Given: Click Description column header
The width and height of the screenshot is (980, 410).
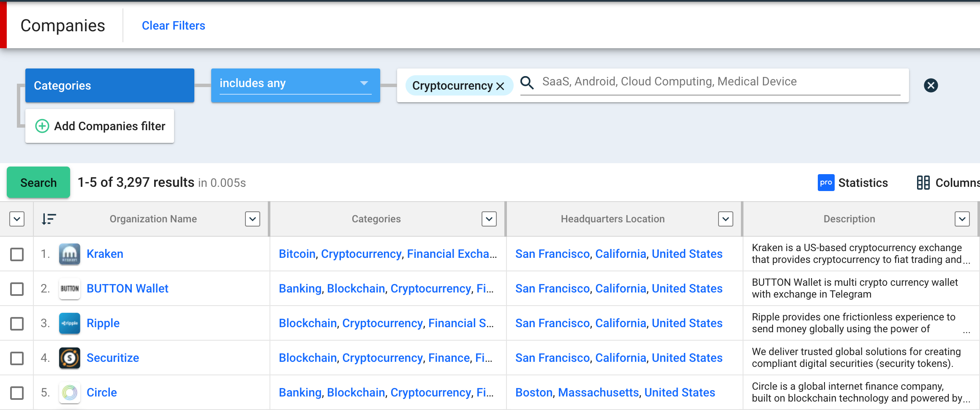Looking at the screenshot, I should (x=849, y=219).
